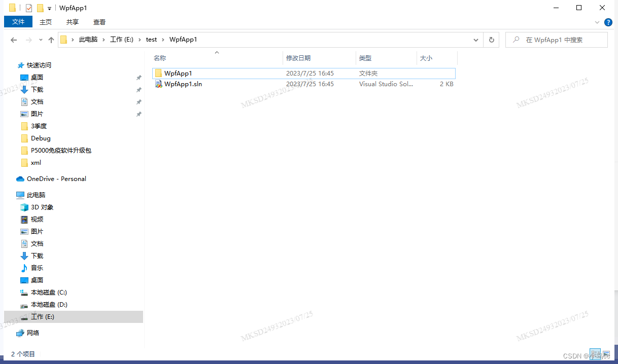Click the back navigation arrow
Image resolution: width=618 pixels, height=364 pixels.
point(13,40)
